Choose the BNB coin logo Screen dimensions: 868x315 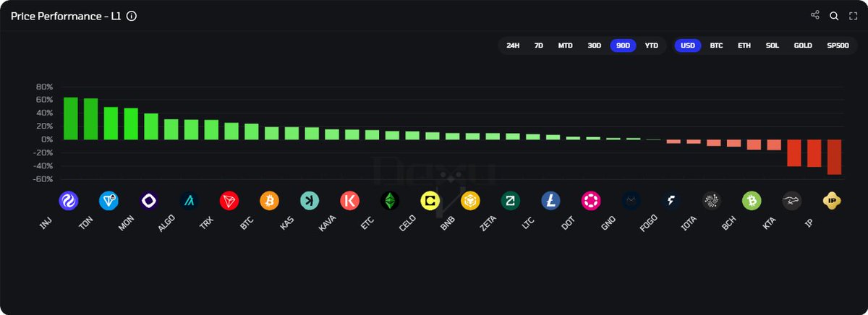point(471,201)
